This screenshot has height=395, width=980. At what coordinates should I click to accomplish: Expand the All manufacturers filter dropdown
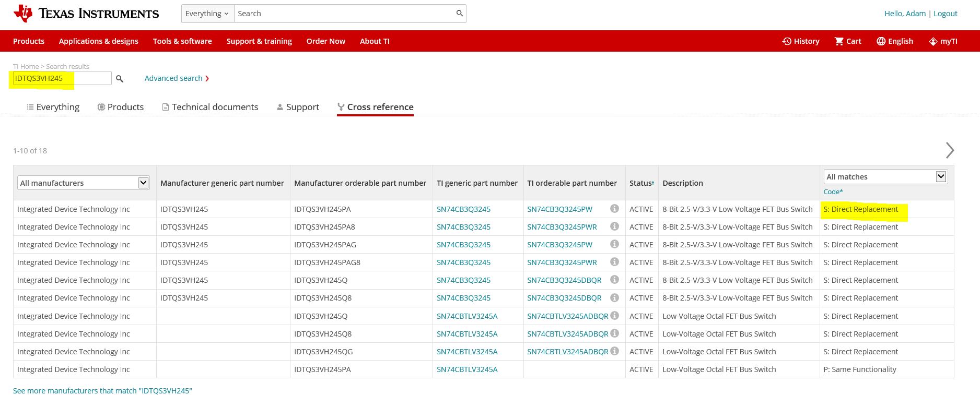pyautogui.click(x=84, y=183)
